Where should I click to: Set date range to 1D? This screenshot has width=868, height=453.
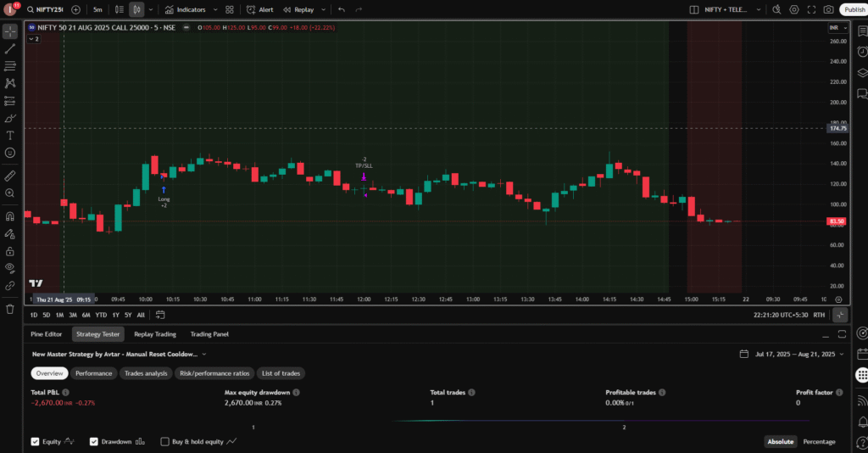coord(34,315)
